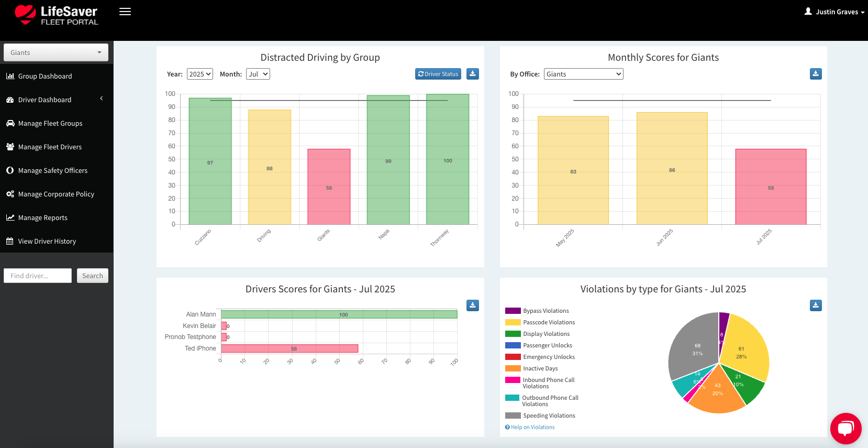
Task: Click the Find driver input field
Action: click(38, 276)
